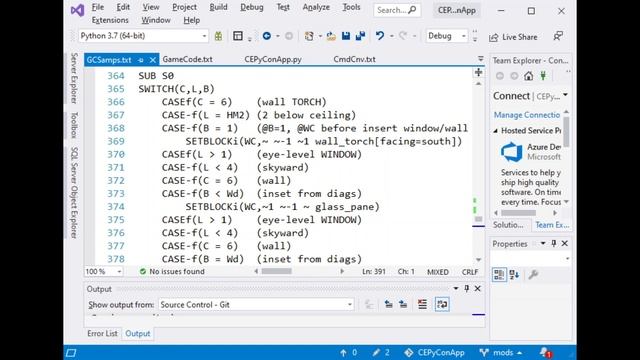Expand the 100 % zoom dropdown
Image resolution: width=640 pixels, height=360 pixels.
104,271
